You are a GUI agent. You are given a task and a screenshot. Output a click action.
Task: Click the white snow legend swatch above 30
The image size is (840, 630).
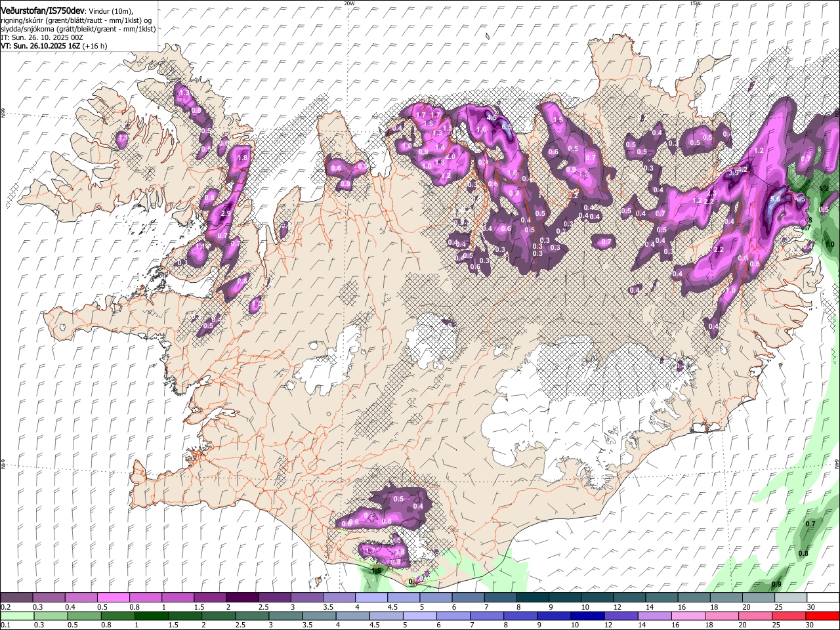coord(823,597)
